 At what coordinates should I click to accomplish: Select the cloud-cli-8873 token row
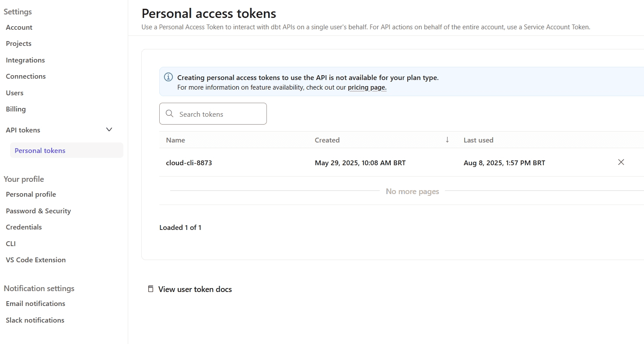point(189,163)
